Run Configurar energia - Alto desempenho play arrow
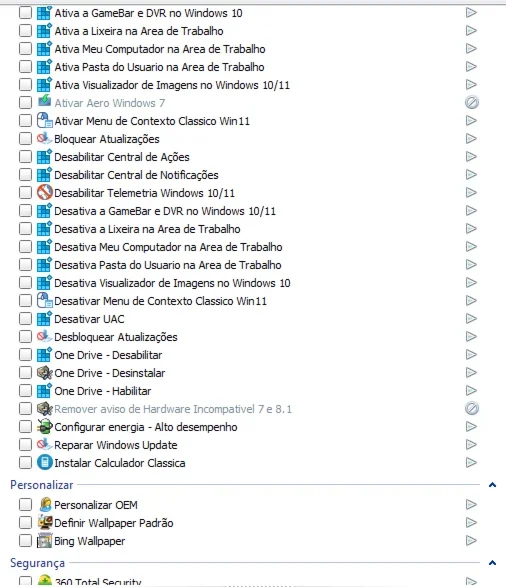Screen dimensions: 506x587 pyautogui.click(x=471, y=427)
